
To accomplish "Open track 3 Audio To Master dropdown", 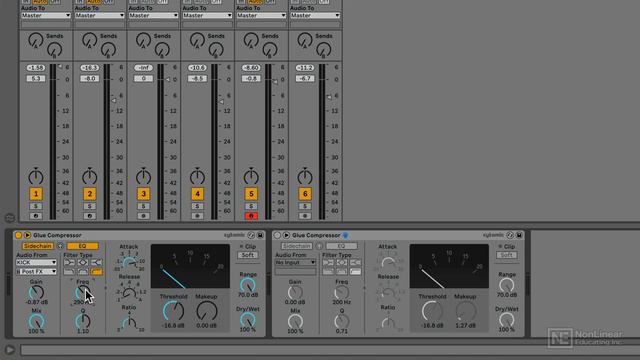I will (x=153, y=16).
